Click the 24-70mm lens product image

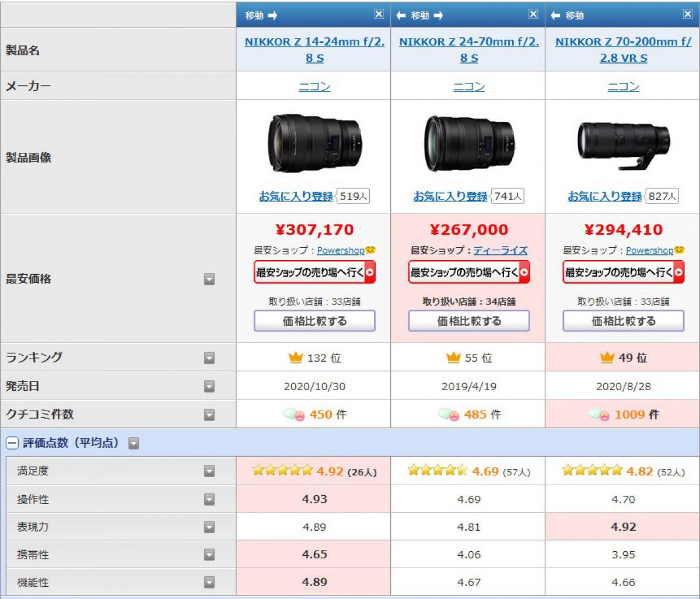pyautogui.click(x=469, y=143)
